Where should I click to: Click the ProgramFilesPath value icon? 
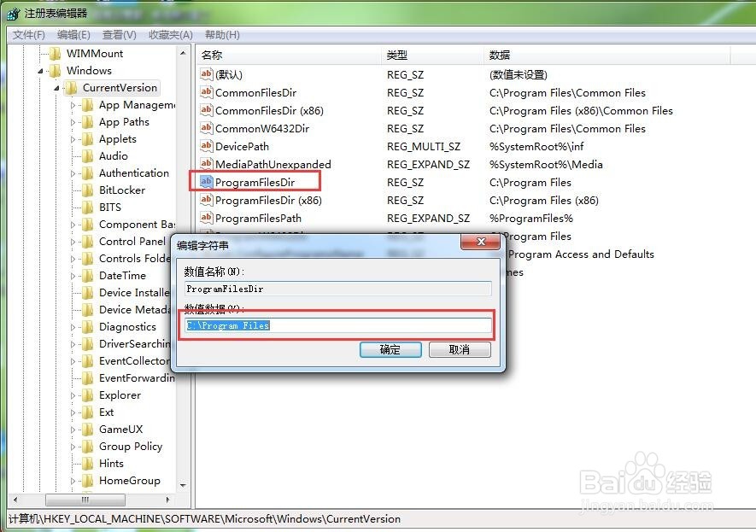(x=207, y=218)
